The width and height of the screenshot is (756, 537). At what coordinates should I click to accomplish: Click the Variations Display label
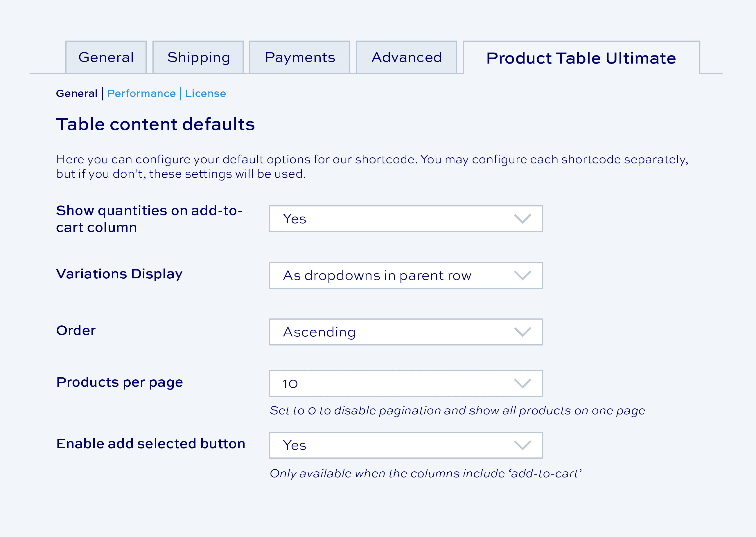119,275
